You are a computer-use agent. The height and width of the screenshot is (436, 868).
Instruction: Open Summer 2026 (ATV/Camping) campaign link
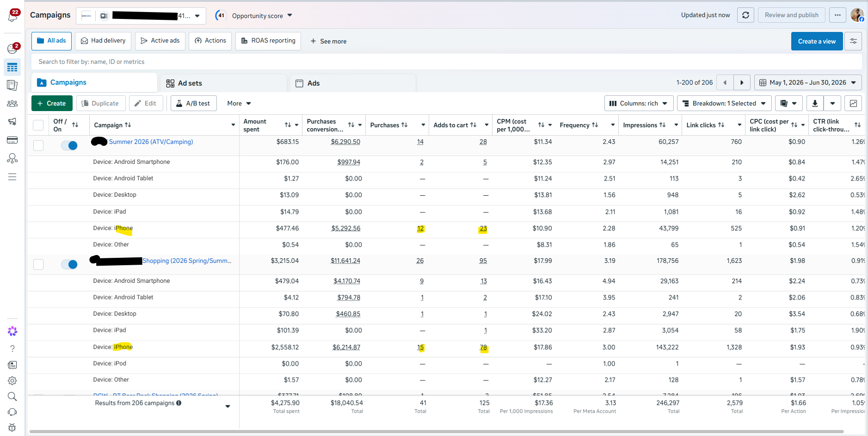tap(151, 142)
